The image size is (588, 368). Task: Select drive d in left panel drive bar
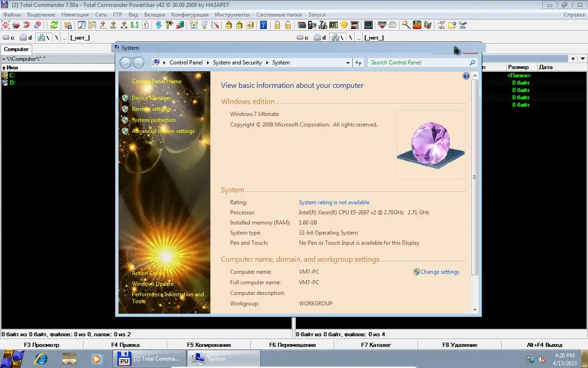pyautogui.click(x=26, y=38)
